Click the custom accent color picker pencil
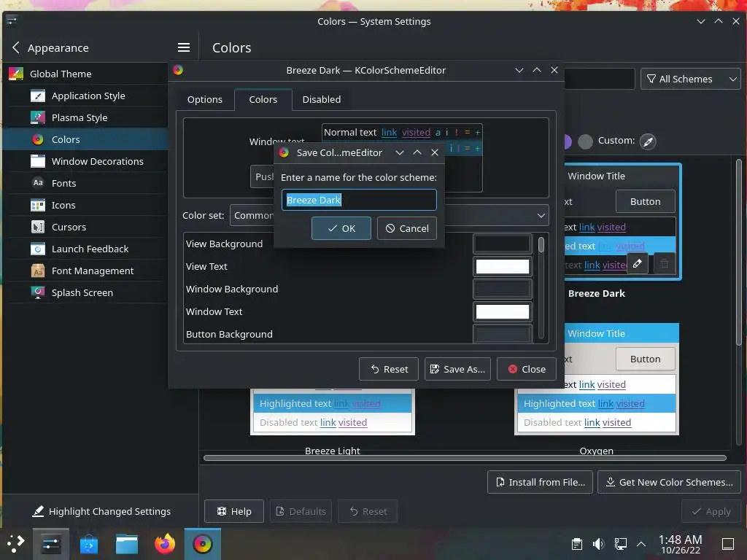 648,141
